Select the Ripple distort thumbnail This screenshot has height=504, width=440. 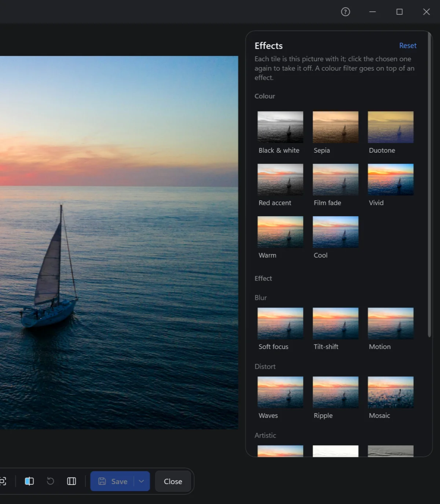coord(335,392)
